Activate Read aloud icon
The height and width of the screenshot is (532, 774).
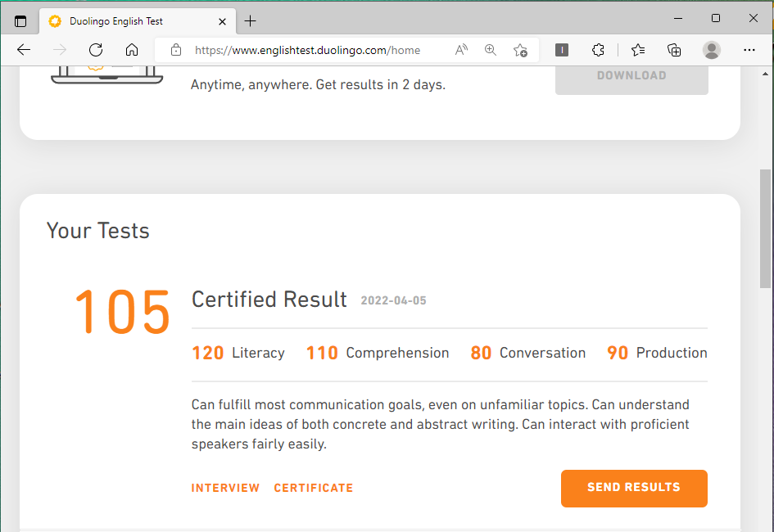coord(461,50)
